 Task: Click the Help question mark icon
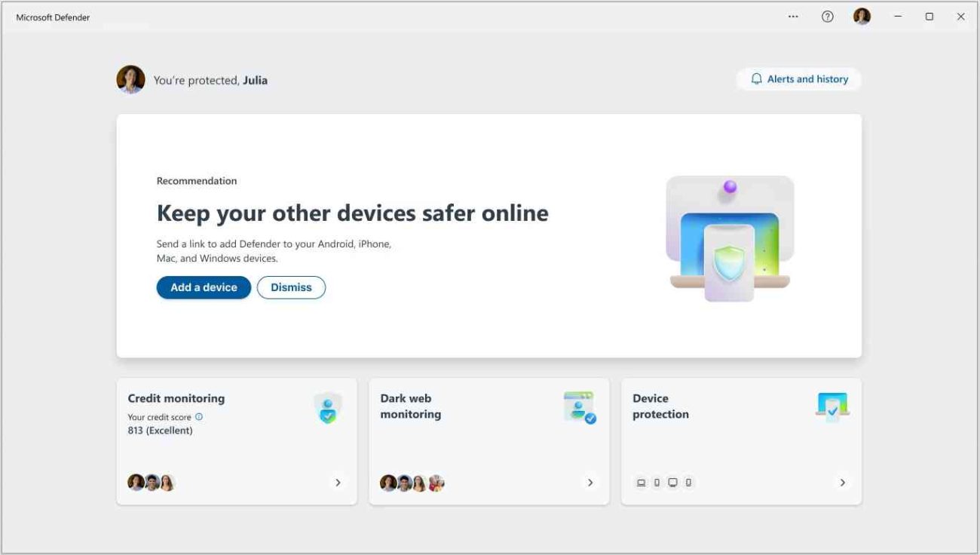pos(827,17)
